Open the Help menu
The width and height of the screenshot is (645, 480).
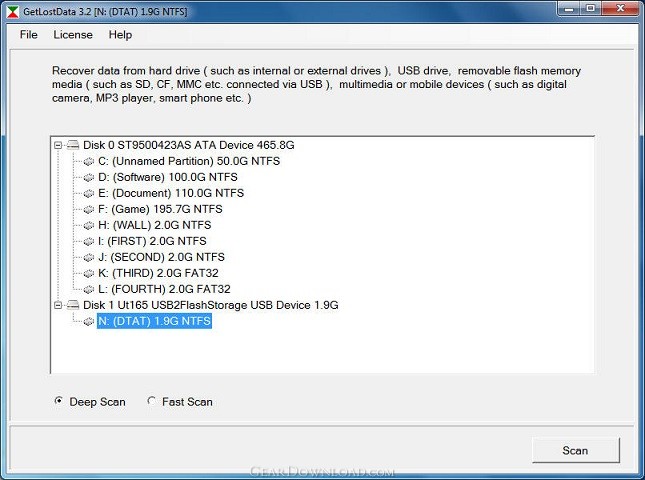click(x=120, y=35)
